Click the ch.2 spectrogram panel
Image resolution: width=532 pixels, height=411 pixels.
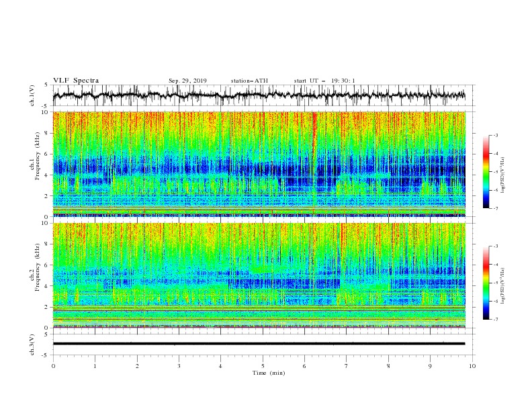coord(259,275)
